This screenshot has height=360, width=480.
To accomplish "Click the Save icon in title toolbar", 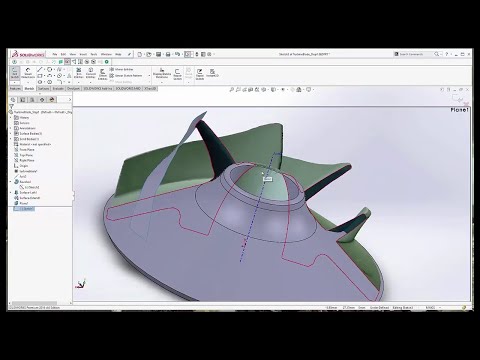I will click(159, 54).
